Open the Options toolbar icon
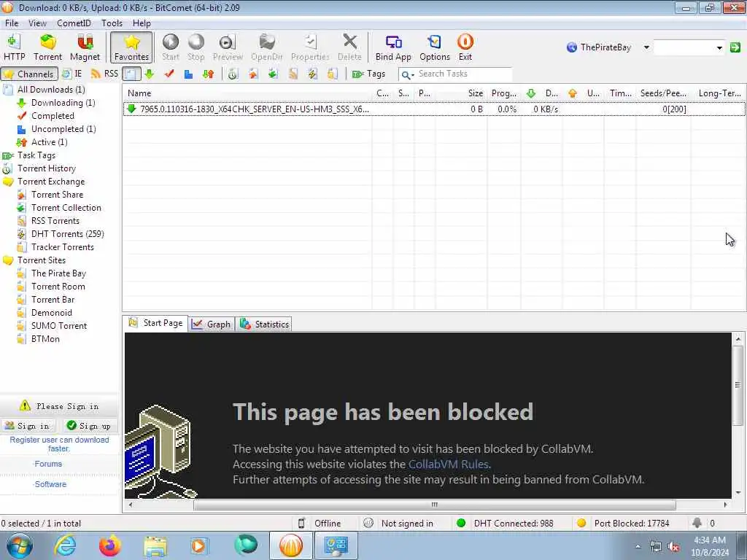Viewport: 747px width, 560px height. click(x=435, y=47)
